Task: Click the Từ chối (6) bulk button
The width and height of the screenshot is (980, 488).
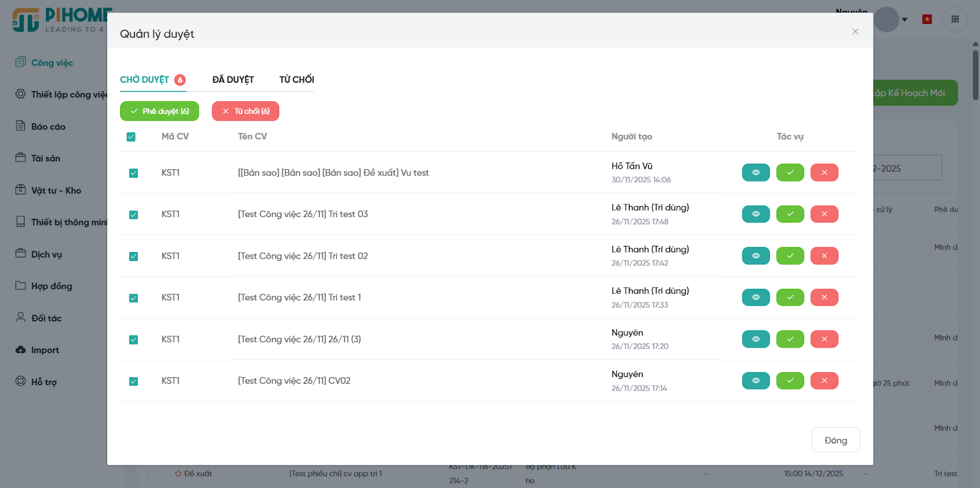Action: click(x=246, y=111)
